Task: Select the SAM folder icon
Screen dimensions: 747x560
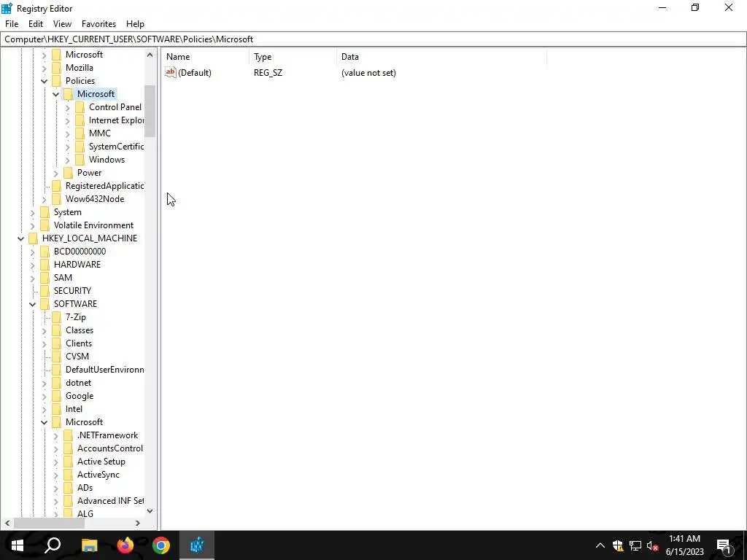Action: (x=45, y=278)
